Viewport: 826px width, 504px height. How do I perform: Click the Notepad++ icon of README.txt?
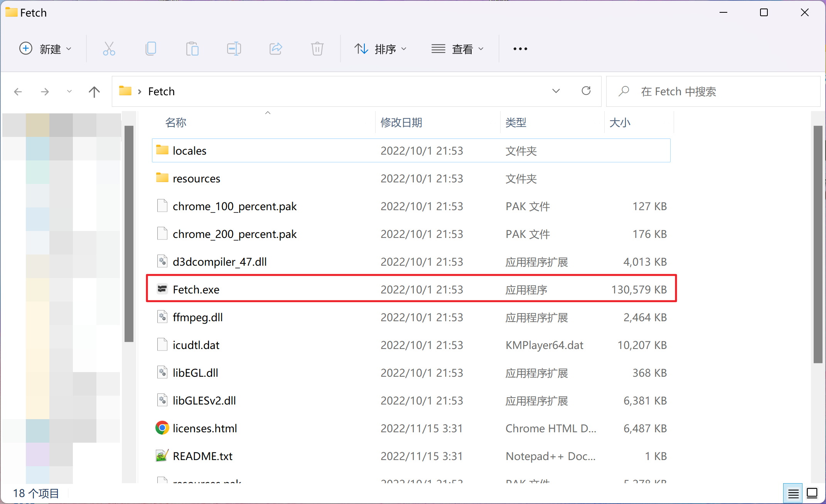(162, 455)
